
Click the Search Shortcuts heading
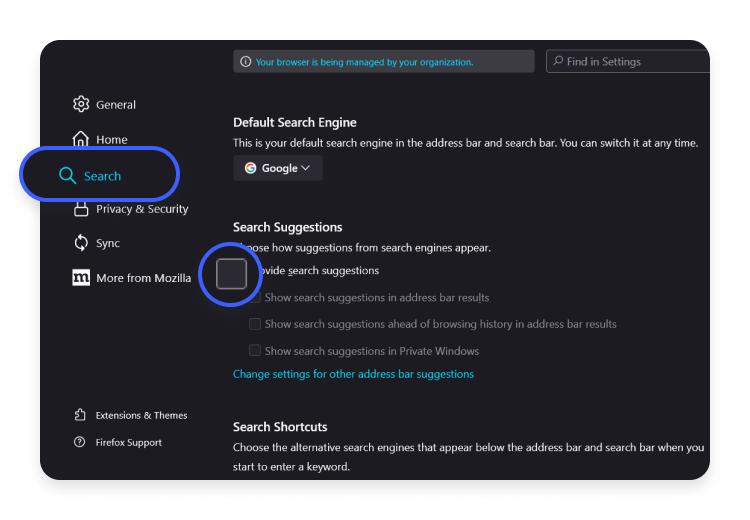pyautogui.click(x=280, y=427)
